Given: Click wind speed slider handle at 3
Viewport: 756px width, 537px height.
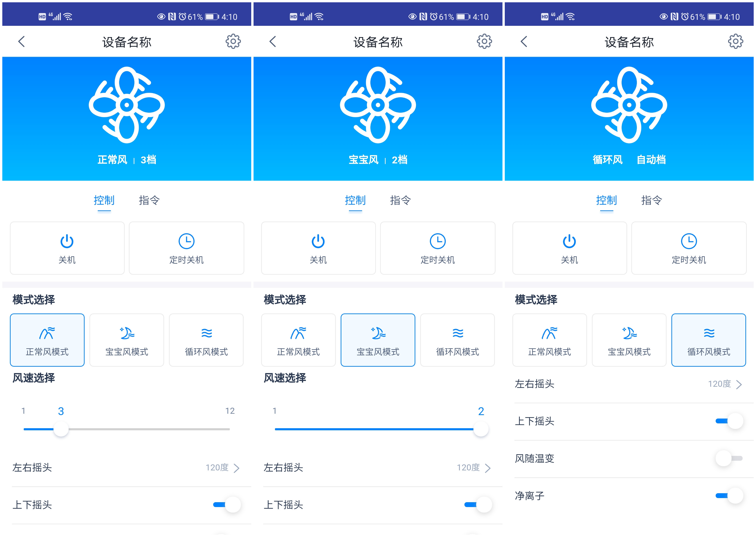Looking at the screenshot, I should [61, 429].
